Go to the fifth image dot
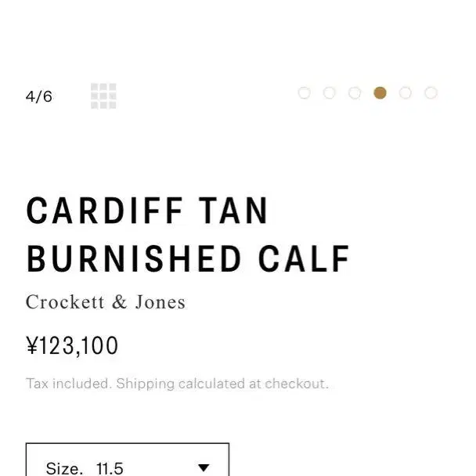Viewport: 476px width, 476px height. pos(406,93)
